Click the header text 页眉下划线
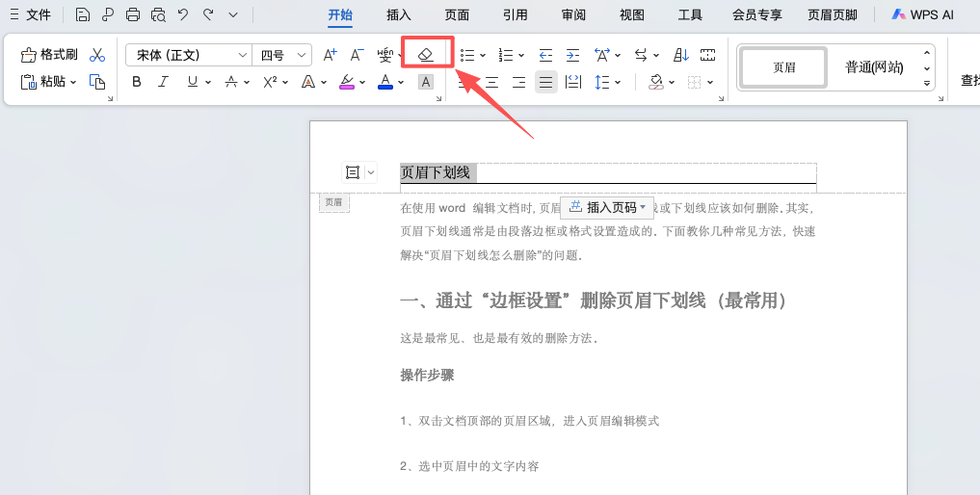The height and width of the screenshot is (495, 980). 435,172
